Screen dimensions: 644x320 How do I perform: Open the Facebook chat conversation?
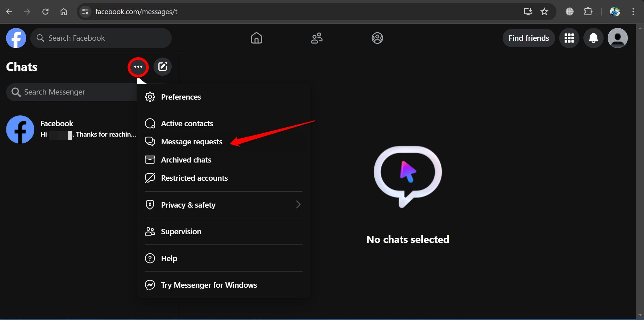pos(71,129)
